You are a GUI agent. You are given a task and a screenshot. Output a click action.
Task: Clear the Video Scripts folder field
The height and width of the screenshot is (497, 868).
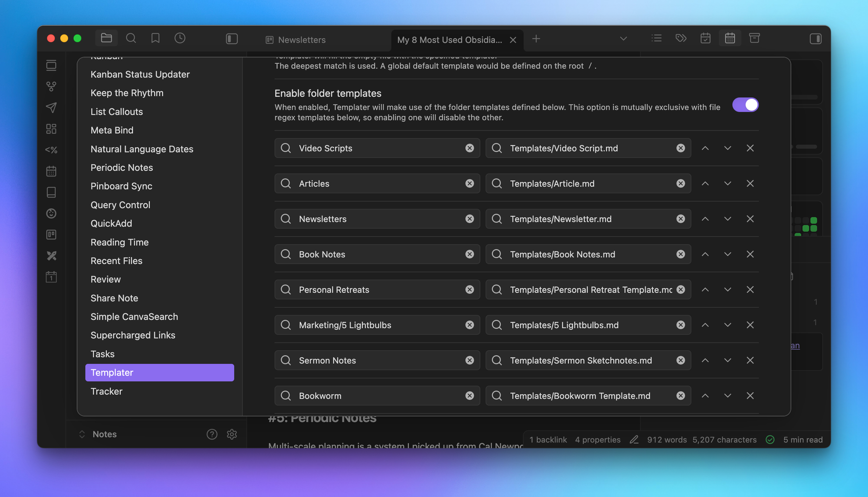[x=470, y=148]
